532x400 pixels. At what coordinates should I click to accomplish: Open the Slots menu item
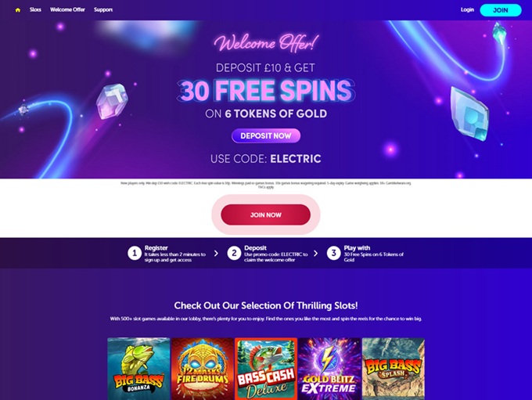(35, 9)
